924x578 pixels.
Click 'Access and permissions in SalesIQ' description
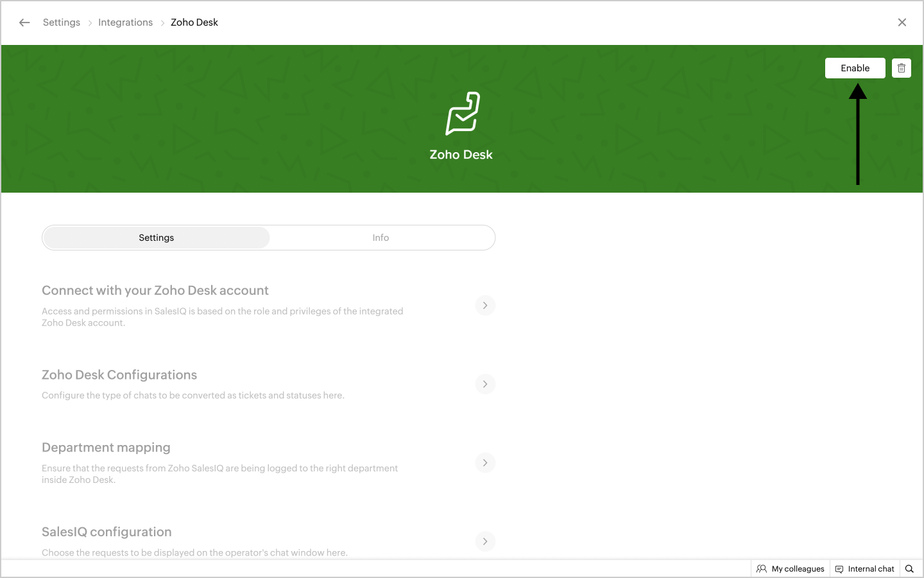[223, 317]
